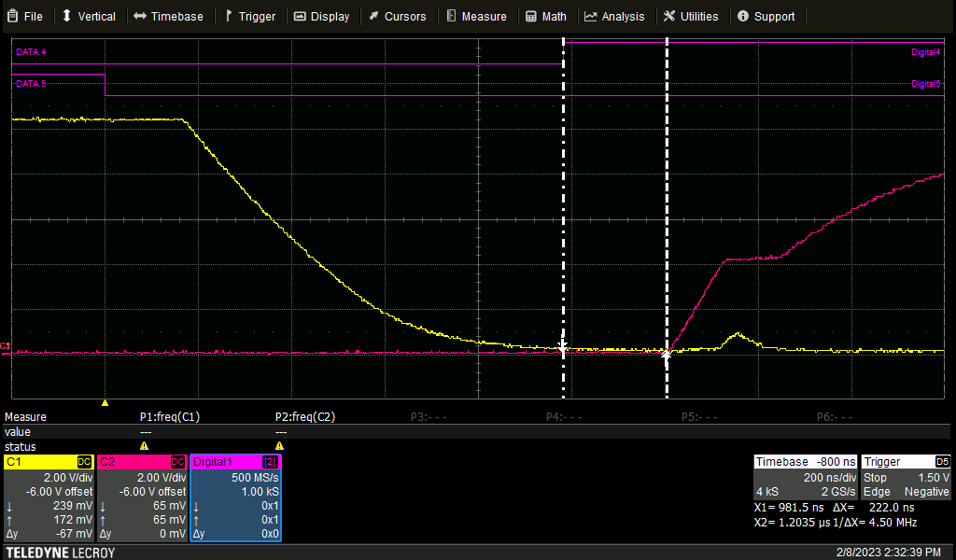The width and height of the screenshot is (956, 560).
Task: Open the Display menu
Action: (x=322, y=17)
